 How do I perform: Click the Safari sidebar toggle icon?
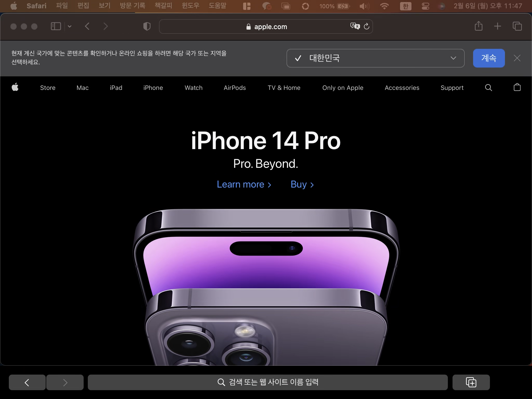click(x=56, y=26)
